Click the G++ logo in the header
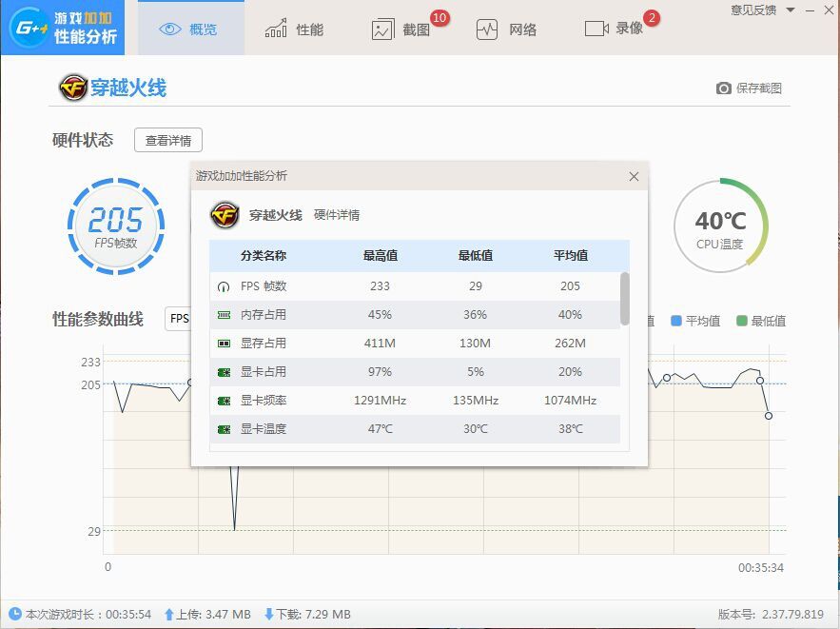 pyautogui.click(x=63, y=28)
